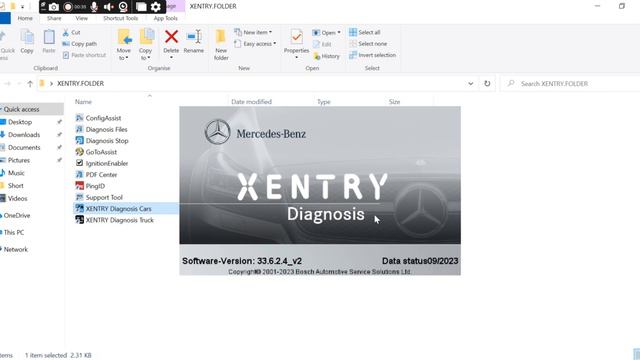This screenshot has width=640, height=360.
Task: Open the recorder folder icon
Action: [x=141, y=7]
